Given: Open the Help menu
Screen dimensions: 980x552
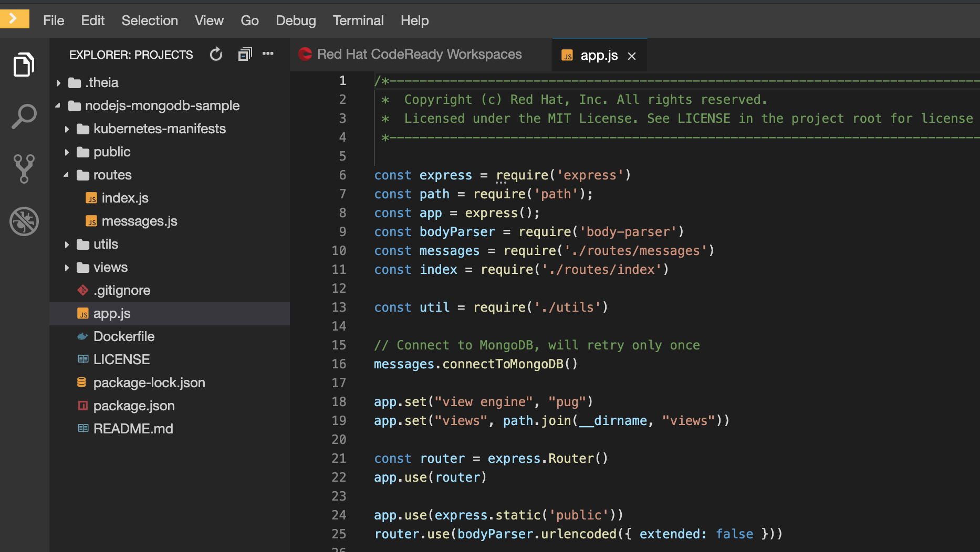Looking at the screenshot, I should [x=415, y=20].
